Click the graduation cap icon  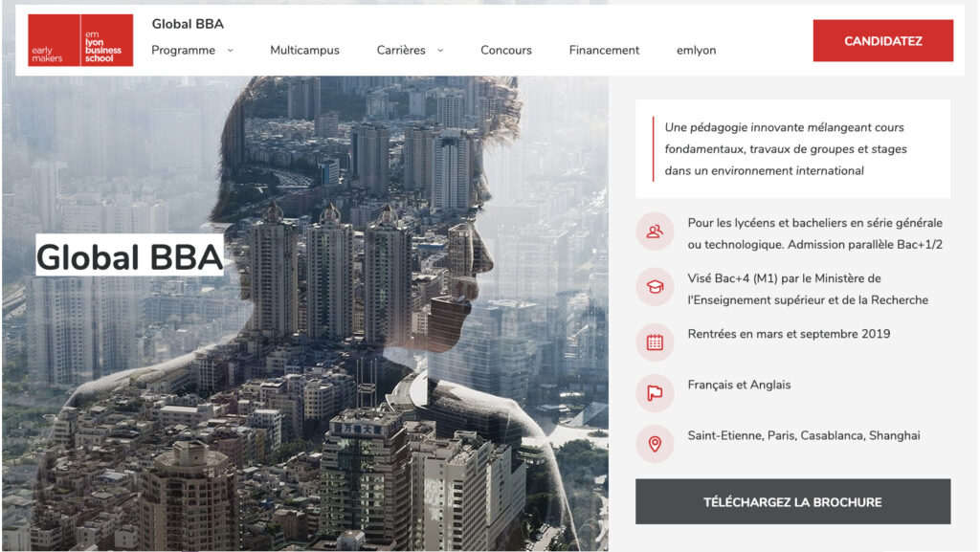(x=655, y=287)
